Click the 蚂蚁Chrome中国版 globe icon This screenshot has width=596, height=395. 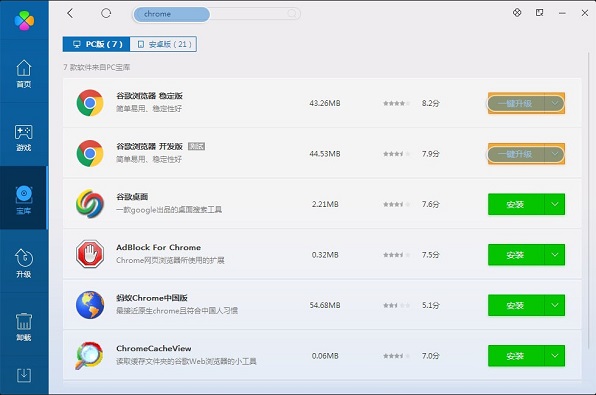point(90,305)
